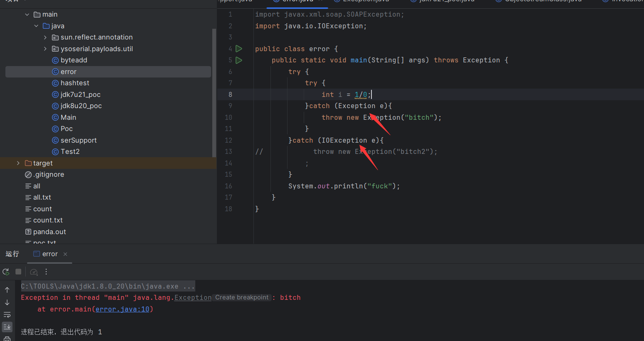Open the jdk8u20_poc class
644x341 pixels.
pyautogui.click(x=81, y=106)
